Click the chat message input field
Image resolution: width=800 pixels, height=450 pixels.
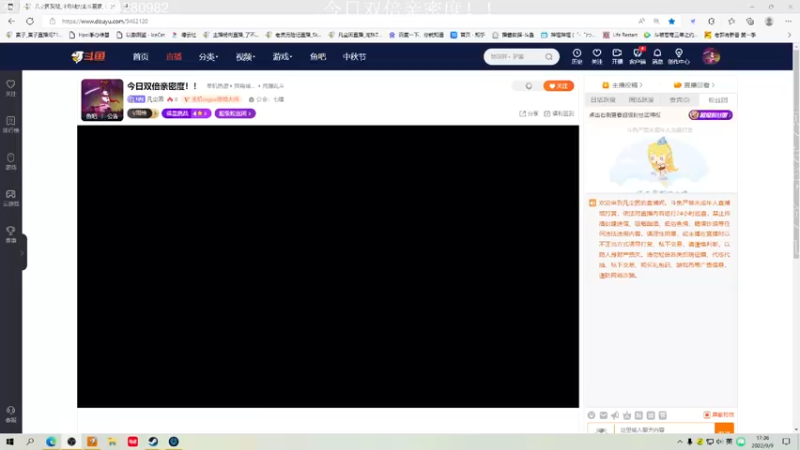tap(663, 430)
